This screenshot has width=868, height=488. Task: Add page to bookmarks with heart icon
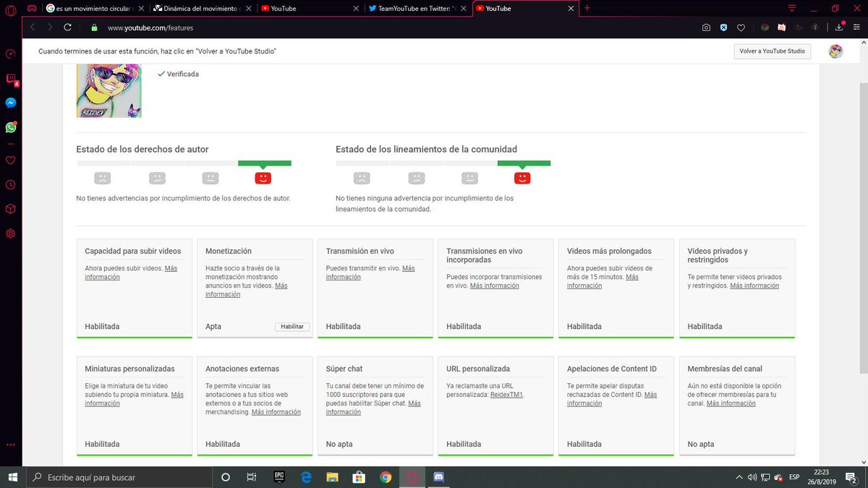click(x=741, y=27)
